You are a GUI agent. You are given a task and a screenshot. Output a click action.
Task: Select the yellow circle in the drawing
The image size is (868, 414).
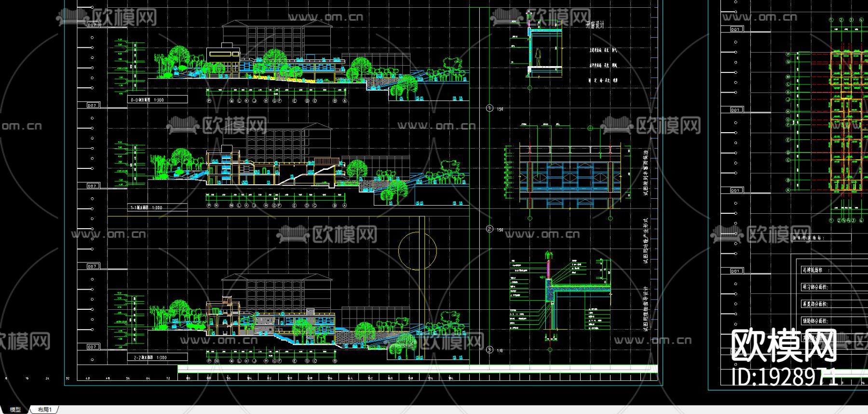coord(418,250)
